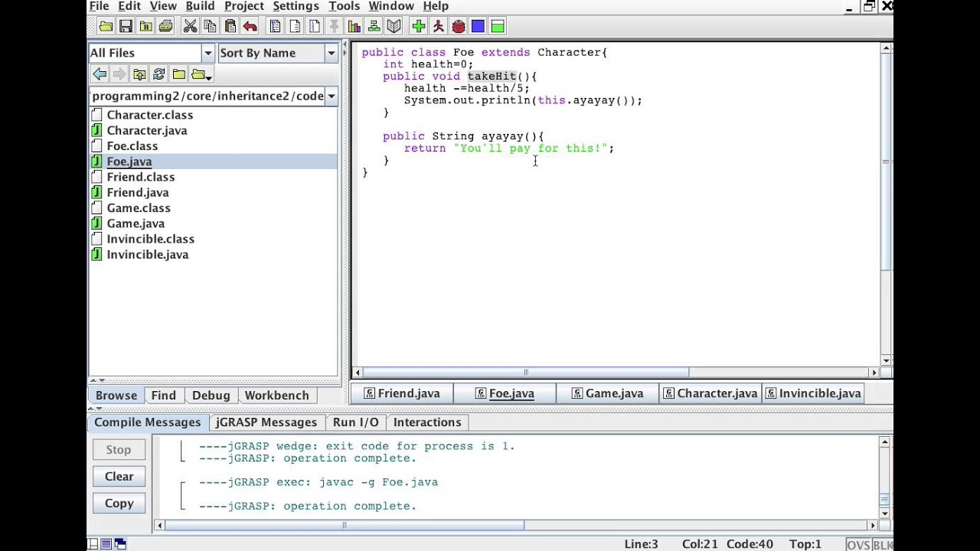This screenshot has width=980, height=551.
Task: Compile with the green plus icon
Action: [x=418, y=27]
